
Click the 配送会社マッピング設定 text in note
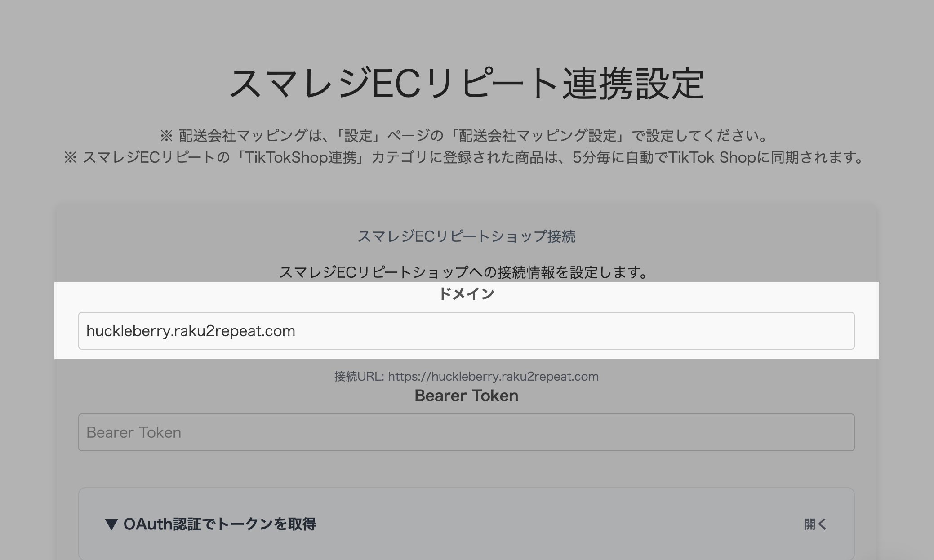537,136
